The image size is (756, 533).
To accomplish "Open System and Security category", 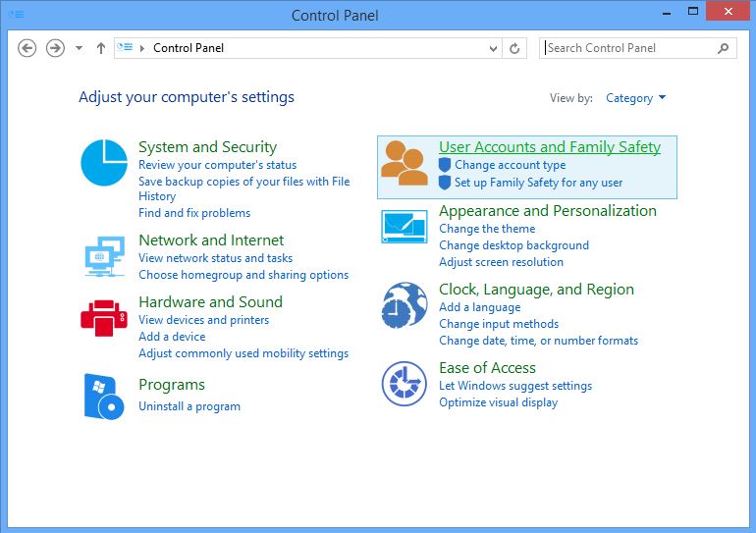I will coord(208,147).
